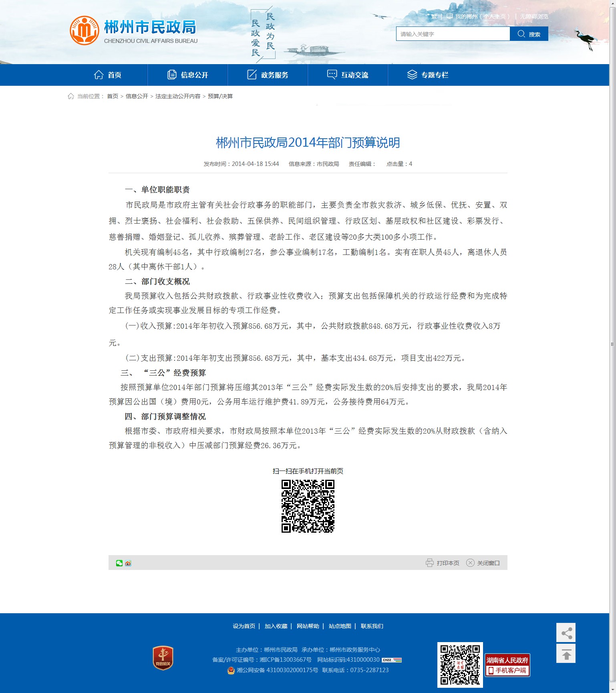Click the home icon in the 首页 tab
This screenshot has height=693, width=616.
click(x=99, y=75)
